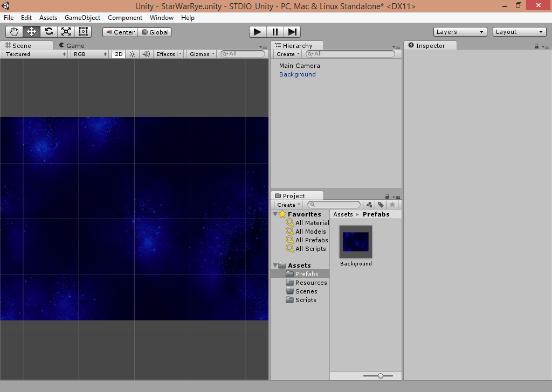Viewport: 552px width, 392px height.
Task: Open the Component menu
Action: pyautogui.click(x=125, y=18)
